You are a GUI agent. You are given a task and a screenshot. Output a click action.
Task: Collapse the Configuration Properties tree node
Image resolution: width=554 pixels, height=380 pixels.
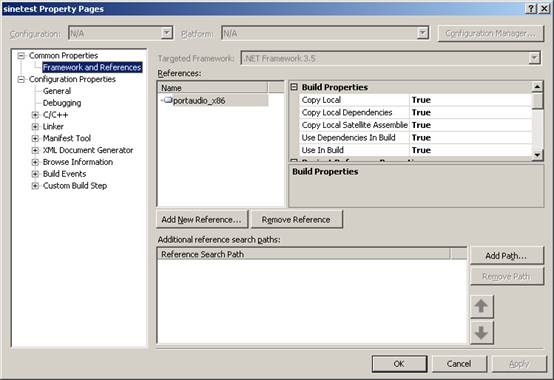[x=21, y=79]
